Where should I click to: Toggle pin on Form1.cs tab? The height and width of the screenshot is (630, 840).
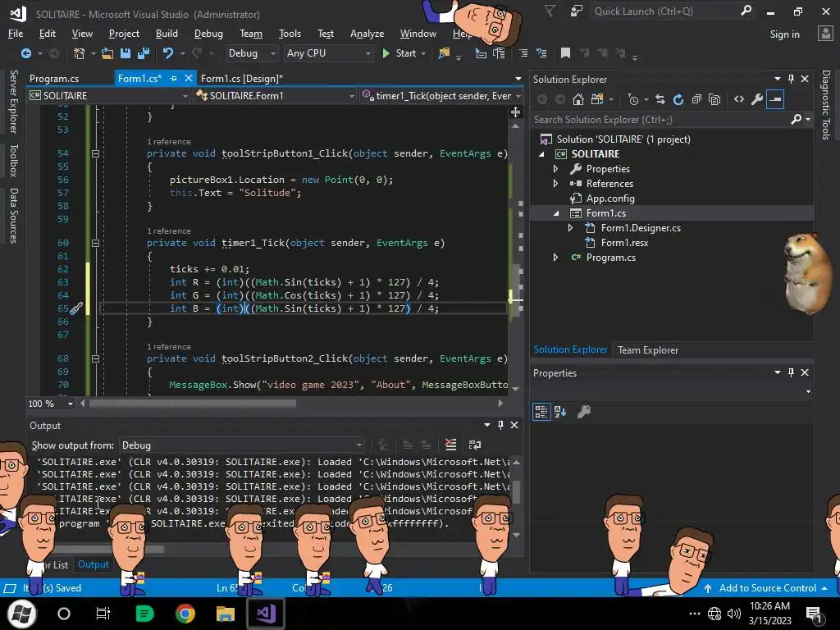pyautogui.click(x=173, y=78)
